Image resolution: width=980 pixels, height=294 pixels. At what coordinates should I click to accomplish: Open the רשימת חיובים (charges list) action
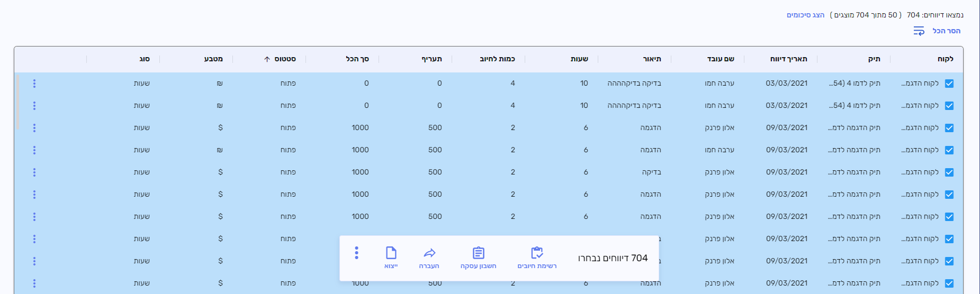[537, 257]
